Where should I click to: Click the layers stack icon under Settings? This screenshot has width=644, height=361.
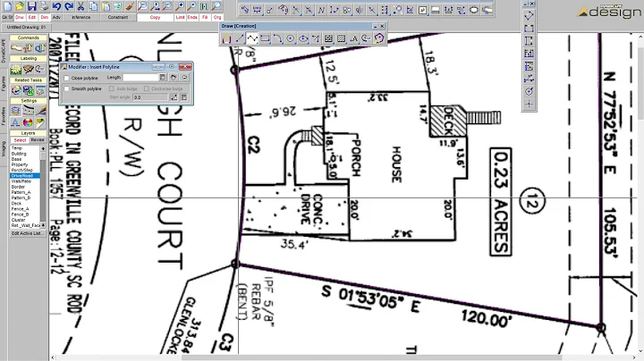pos(15,110)
